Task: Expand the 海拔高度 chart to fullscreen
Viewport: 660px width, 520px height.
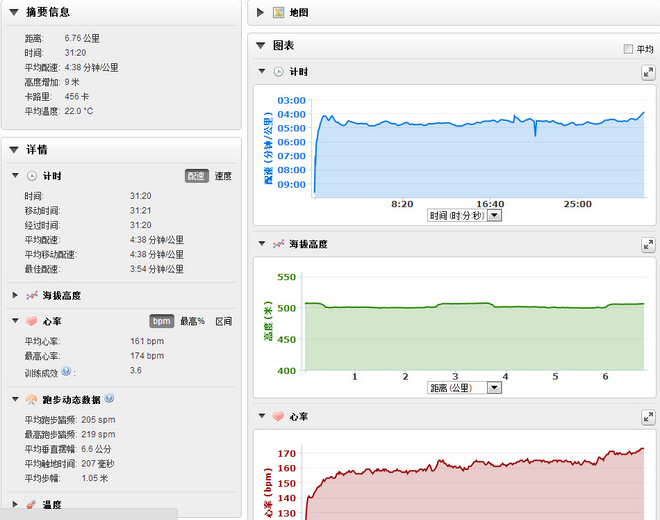Action: coord(647,244)
